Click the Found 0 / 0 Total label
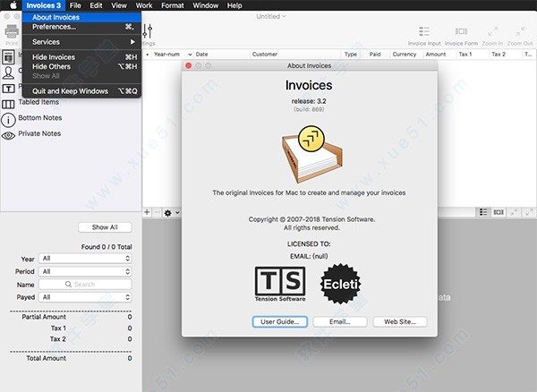 point(107,247)
